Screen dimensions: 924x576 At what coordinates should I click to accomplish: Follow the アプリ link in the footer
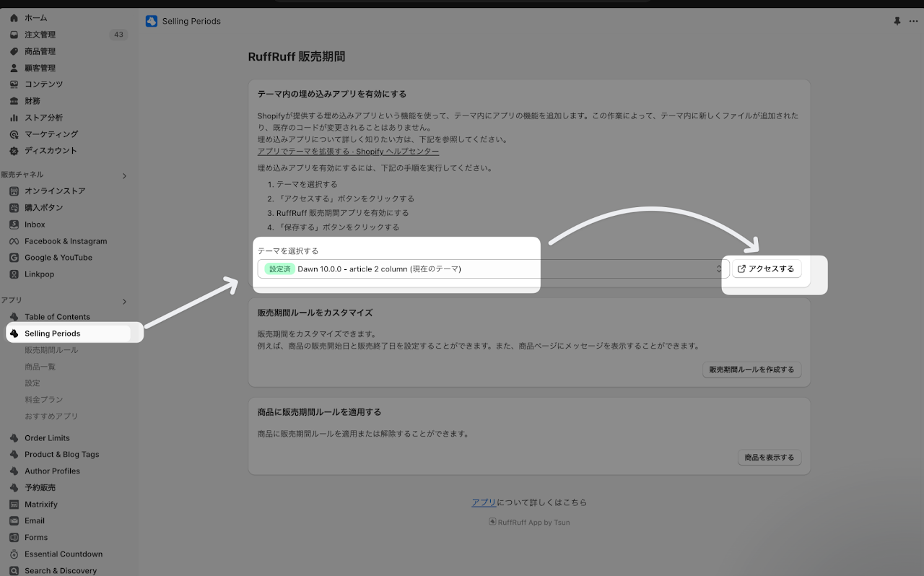click(x=484, y=502)
